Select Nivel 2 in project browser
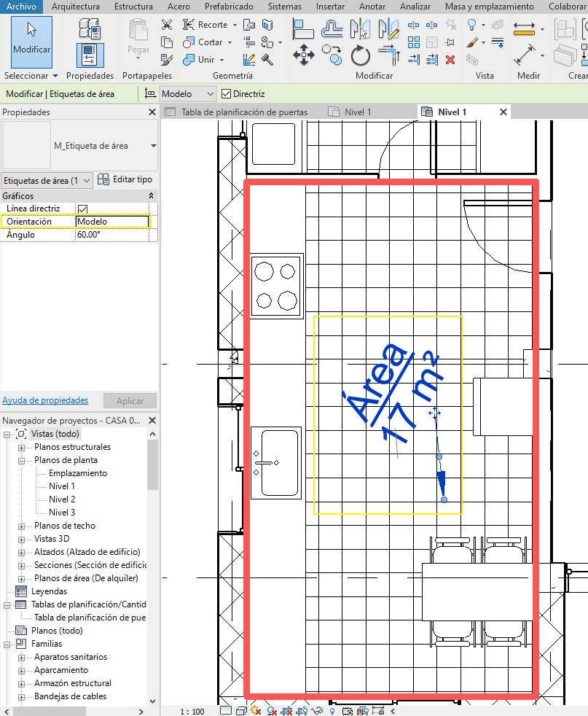This screenshot has width=588, height=716. (62, 499)
